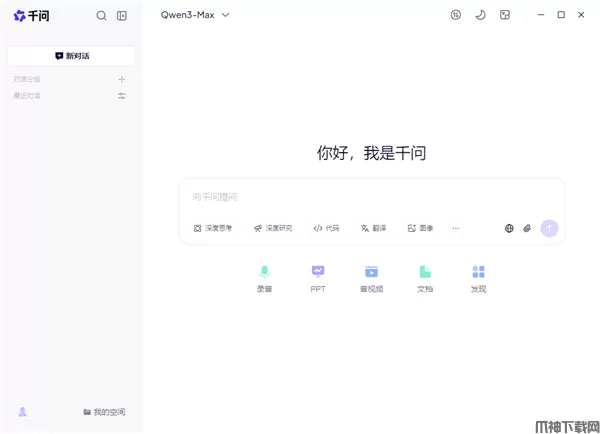Open recent conversations filter settings
The height and width of the screenshot is (434, 600).
[122, 96]
